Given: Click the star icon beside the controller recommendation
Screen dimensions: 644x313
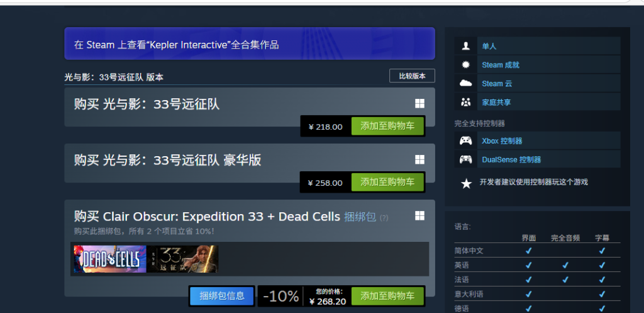Looking at the screenshot, I should tap(466, 183).
